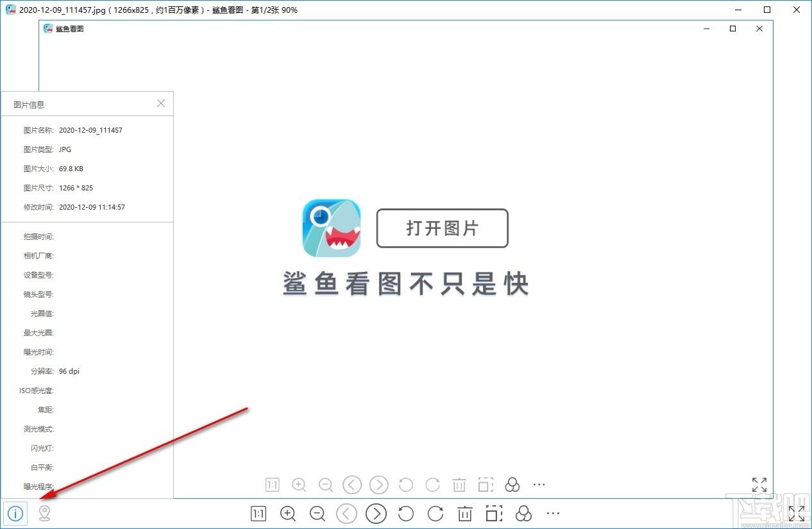
Task: Click the inner image fullscreen icon
Action: point(759,485)
